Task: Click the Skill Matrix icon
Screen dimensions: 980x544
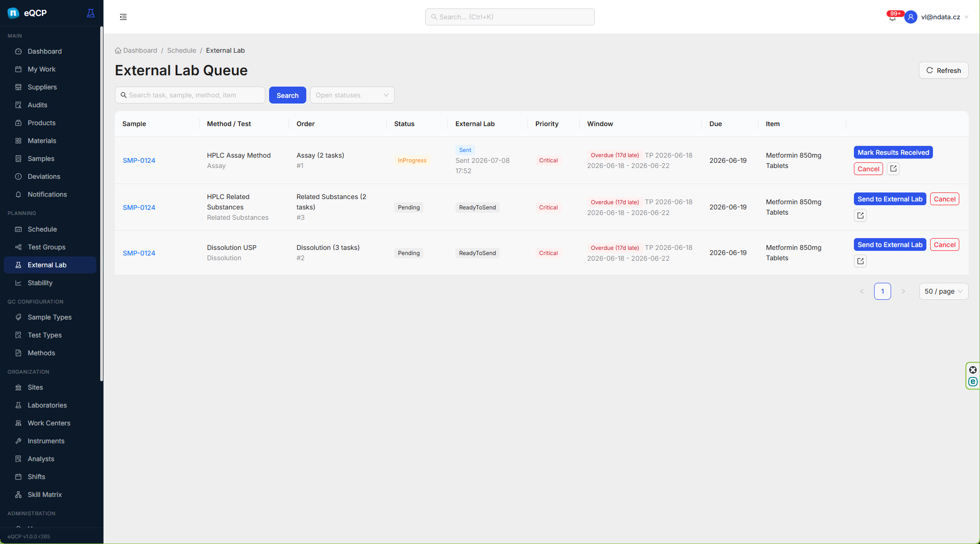Action: pyautogui.click(x=18, y=495)
